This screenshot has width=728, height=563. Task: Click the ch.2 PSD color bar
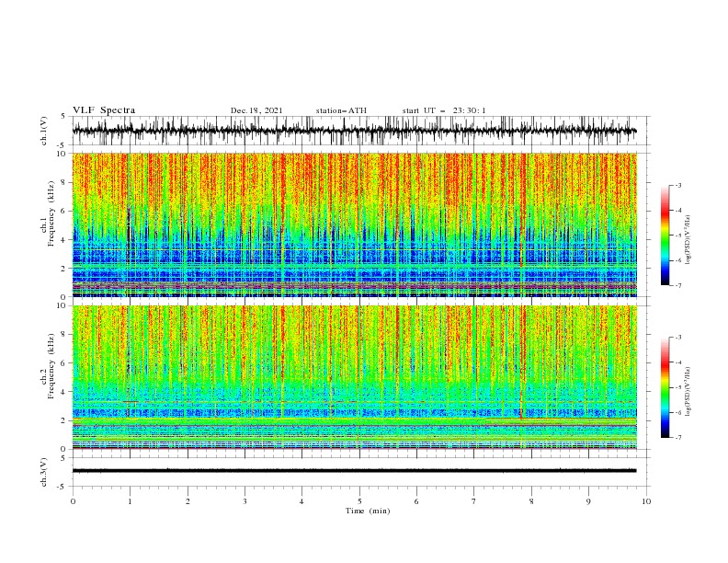tap(665, 387)
